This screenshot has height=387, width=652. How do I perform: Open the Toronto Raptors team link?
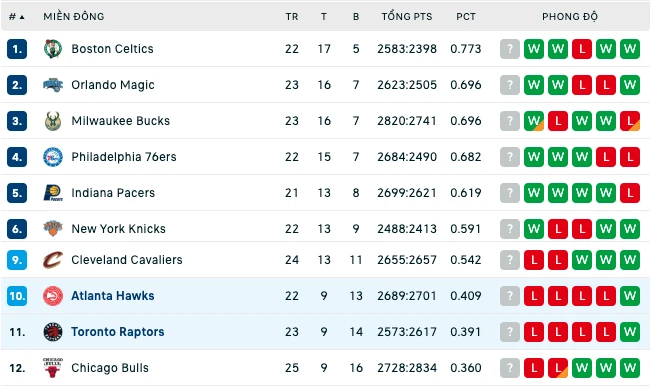(x=118, y=332)
